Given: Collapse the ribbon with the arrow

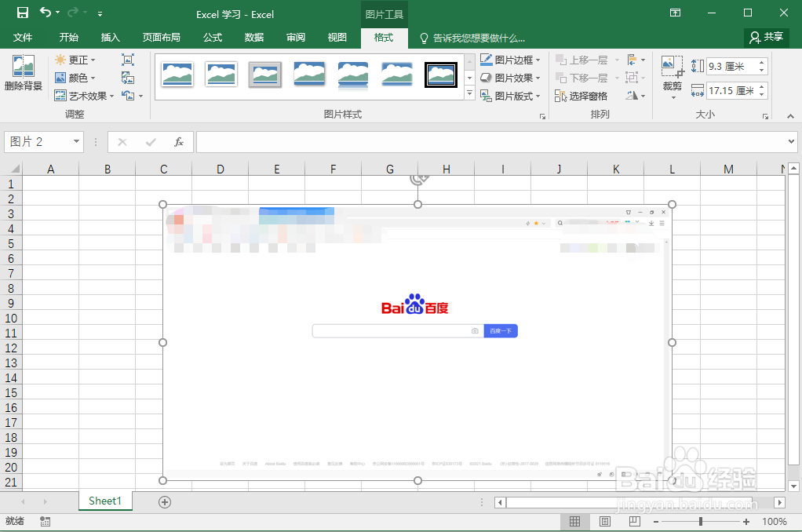Looking at the screenshot, I should point(790,116).
